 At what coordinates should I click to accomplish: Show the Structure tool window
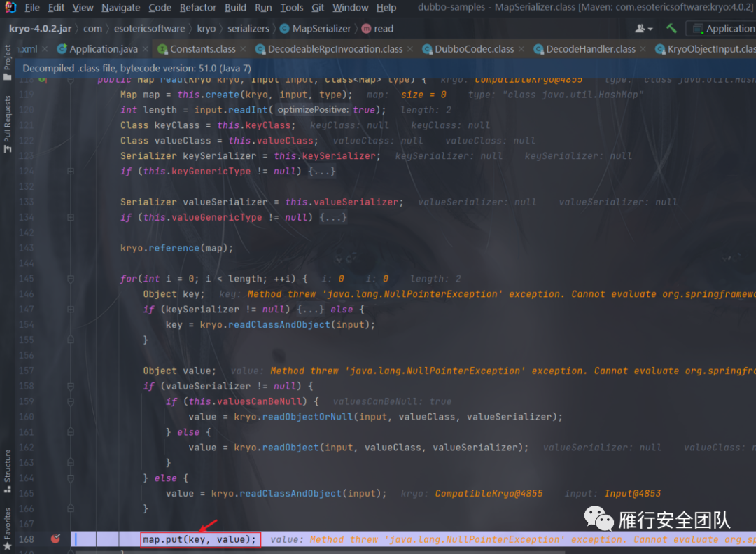point(7,471)
